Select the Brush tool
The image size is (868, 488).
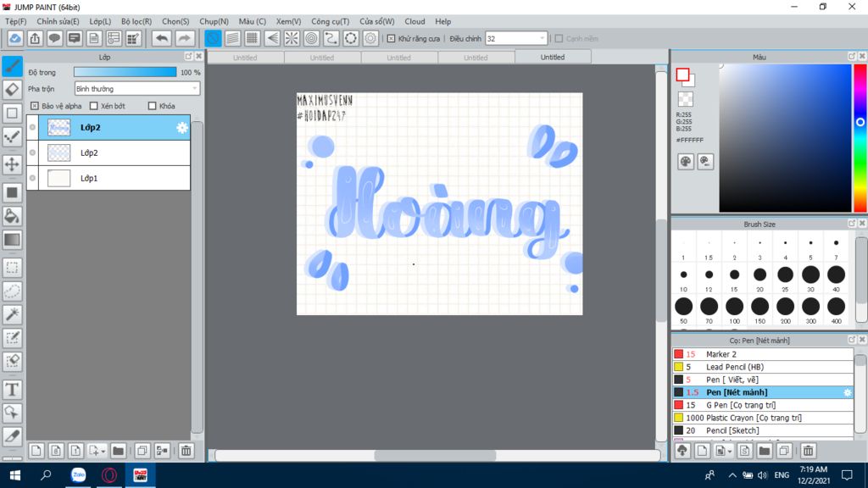pyautogui.click(x=12, y=66)
